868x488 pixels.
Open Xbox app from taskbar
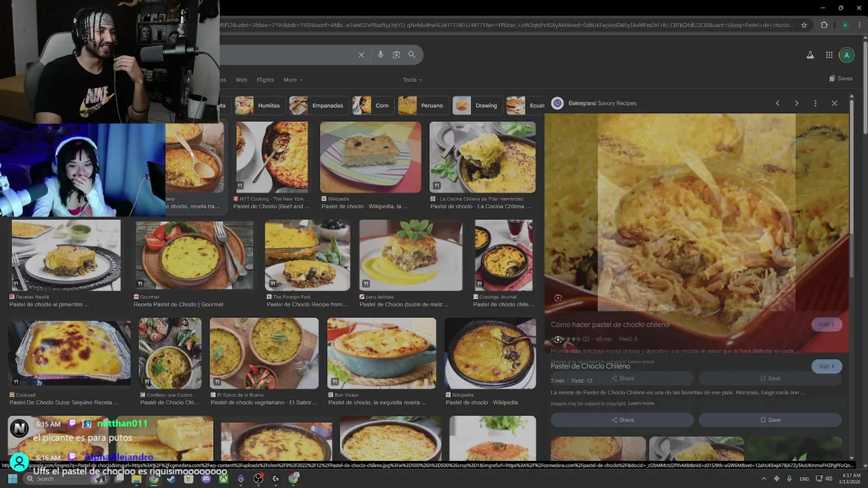223,479
